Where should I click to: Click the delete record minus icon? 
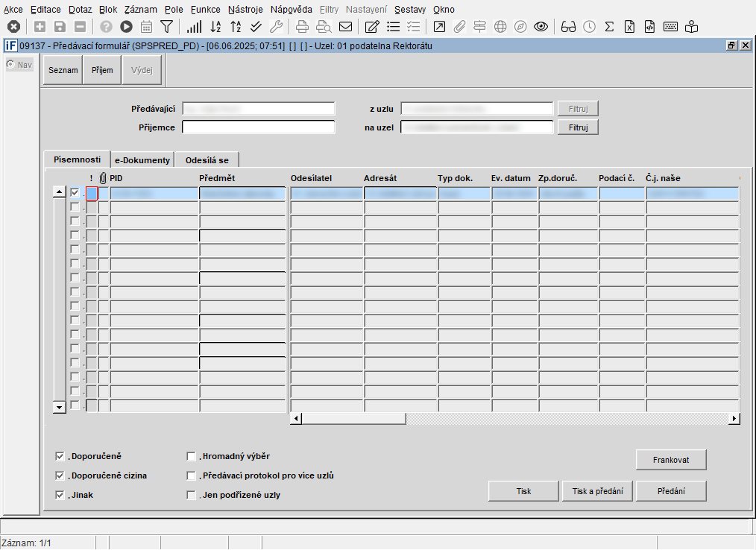click(80, 27)
